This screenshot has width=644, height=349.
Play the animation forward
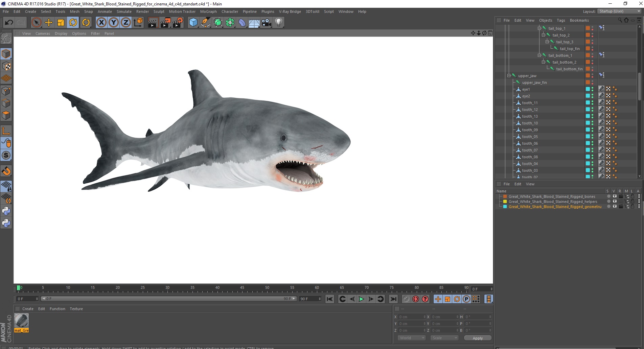tap(361, 299)
